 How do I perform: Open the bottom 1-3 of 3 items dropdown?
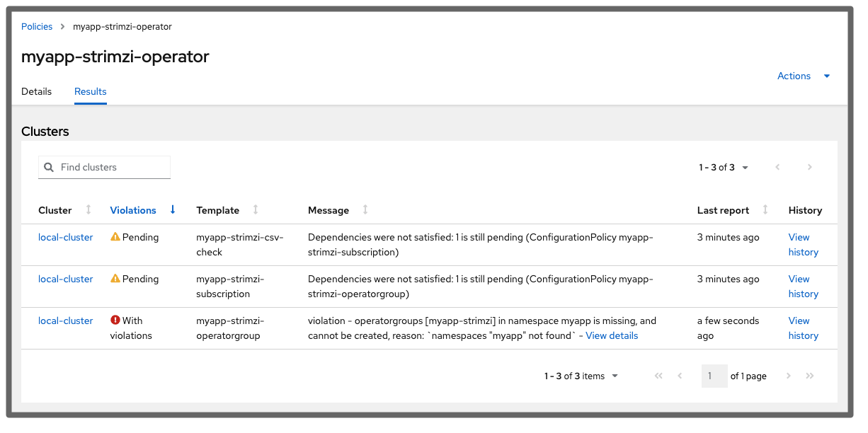[615, 376]
